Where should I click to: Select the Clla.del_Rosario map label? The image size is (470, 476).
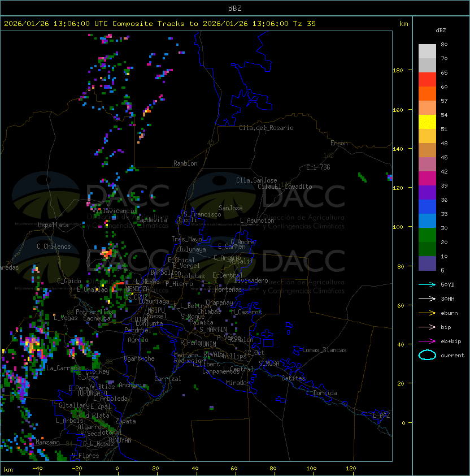coord(266,128)
